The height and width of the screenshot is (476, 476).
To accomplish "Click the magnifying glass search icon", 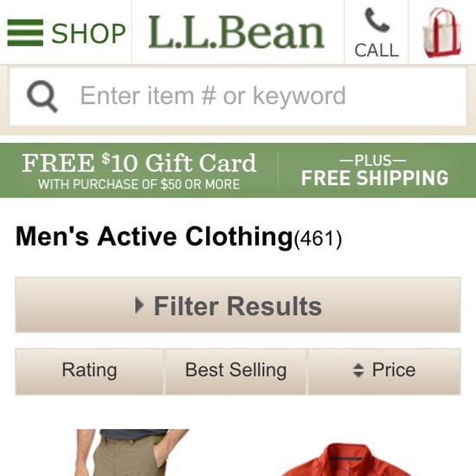I will (42, 96).
